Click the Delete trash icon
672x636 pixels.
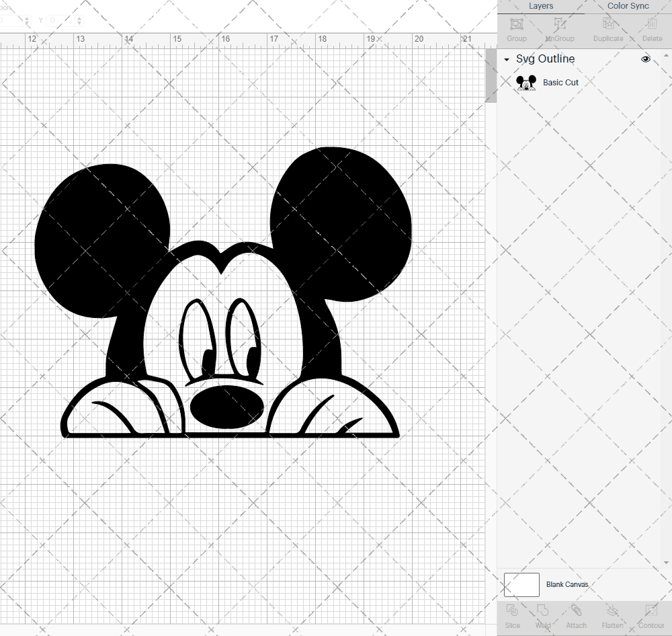tap(651, 27)
